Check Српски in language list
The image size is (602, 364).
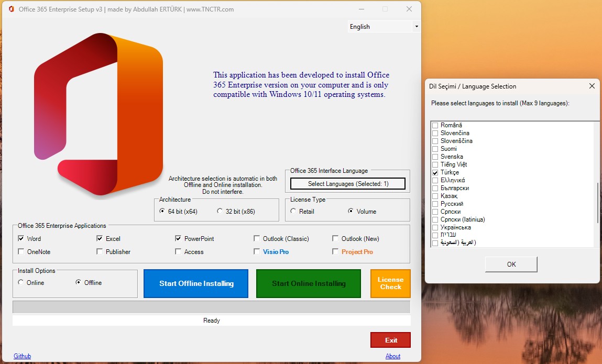point(435,212)
